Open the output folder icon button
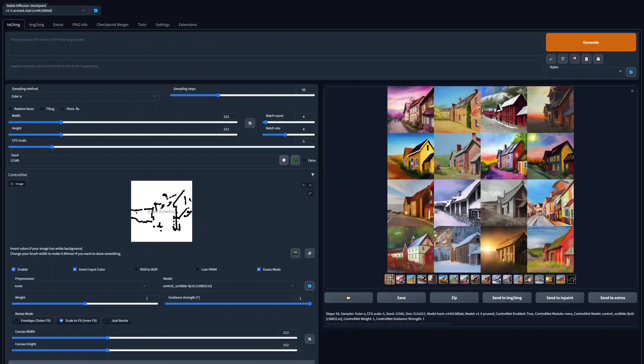 348,298
